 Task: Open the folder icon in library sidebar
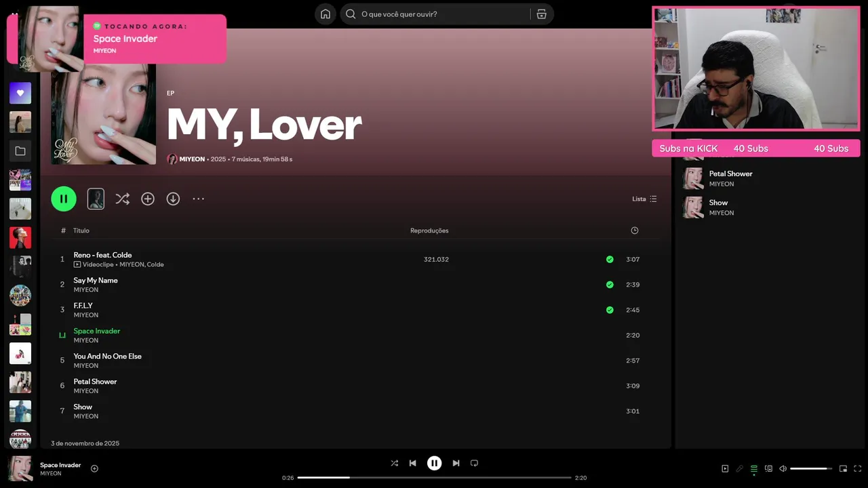click(20, 151)
